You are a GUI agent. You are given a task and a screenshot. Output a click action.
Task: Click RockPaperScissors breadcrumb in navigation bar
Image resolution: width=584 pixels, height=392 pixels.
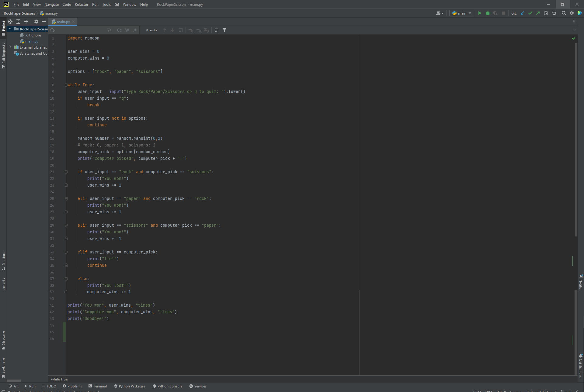[x=19, y=13]
